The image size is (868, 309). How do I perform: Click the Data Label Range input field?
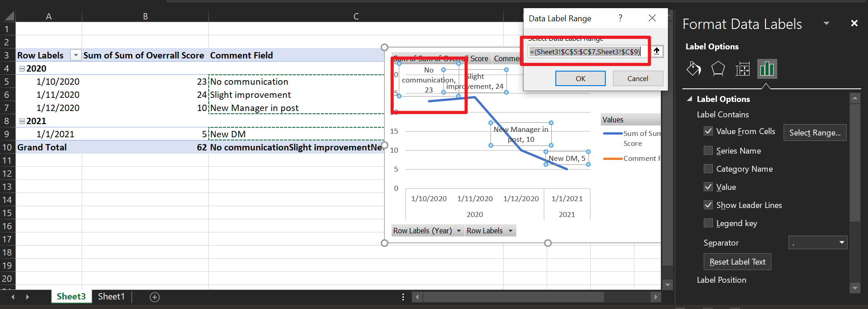click(588, 52)
